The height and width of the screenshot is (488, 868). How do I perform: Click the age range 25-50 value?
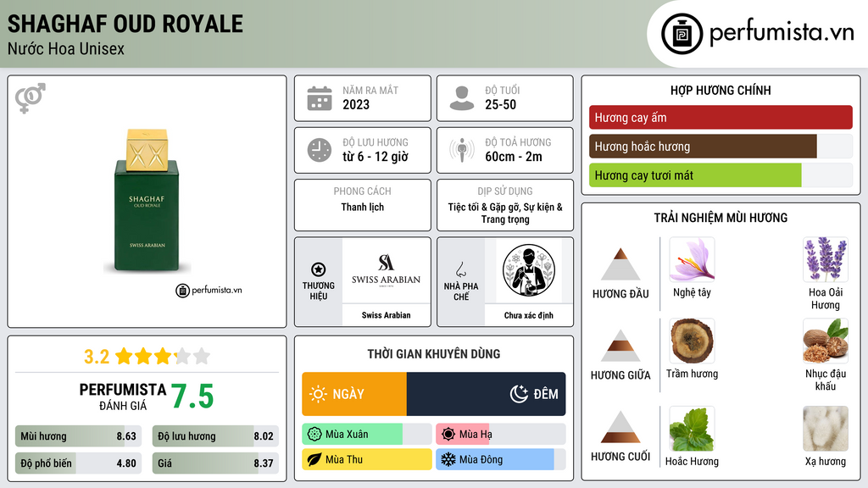[x=500, y=104]
